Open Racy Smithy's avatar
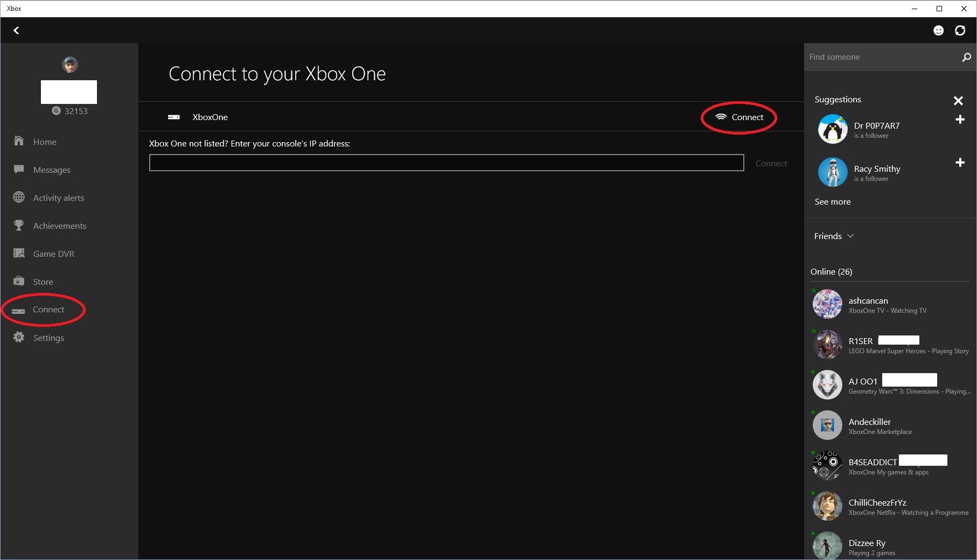The image size is (977, 560). (833, 172)
